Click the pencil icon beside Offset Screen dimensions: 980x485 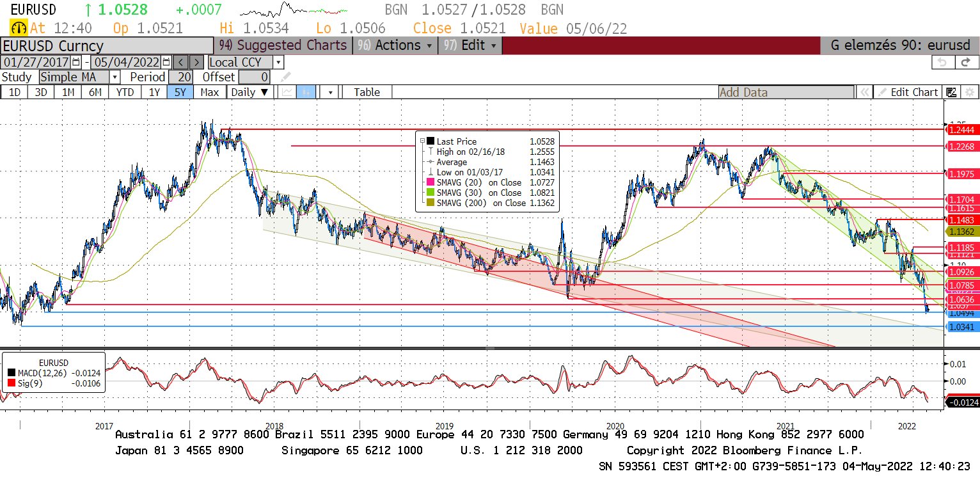point(285,77)
